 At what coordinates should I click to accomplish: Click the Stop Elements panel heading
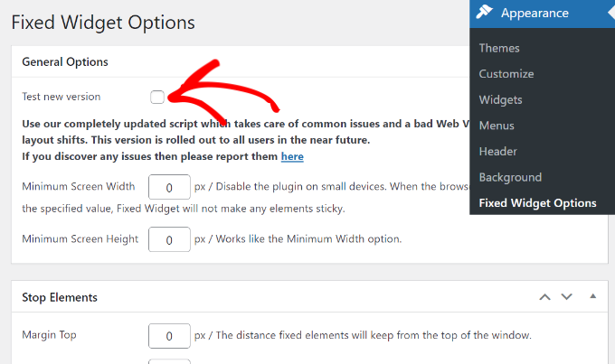60,296
